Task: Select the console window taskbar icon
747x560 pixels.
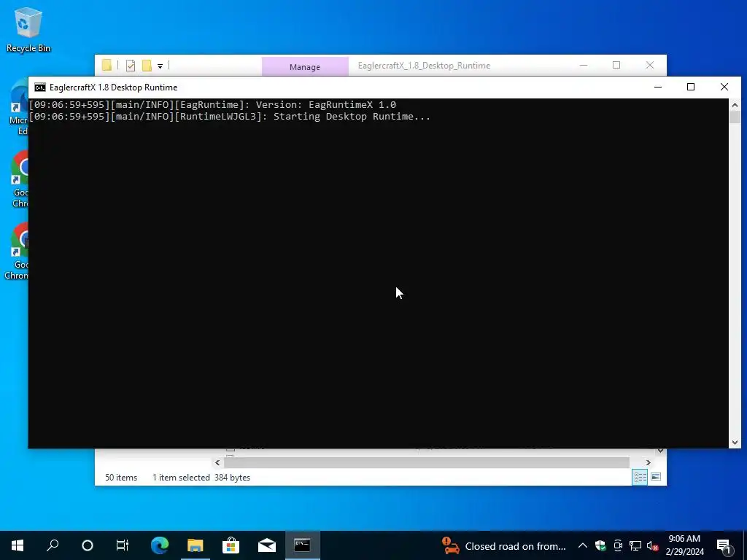Action: tap(303, 545)
